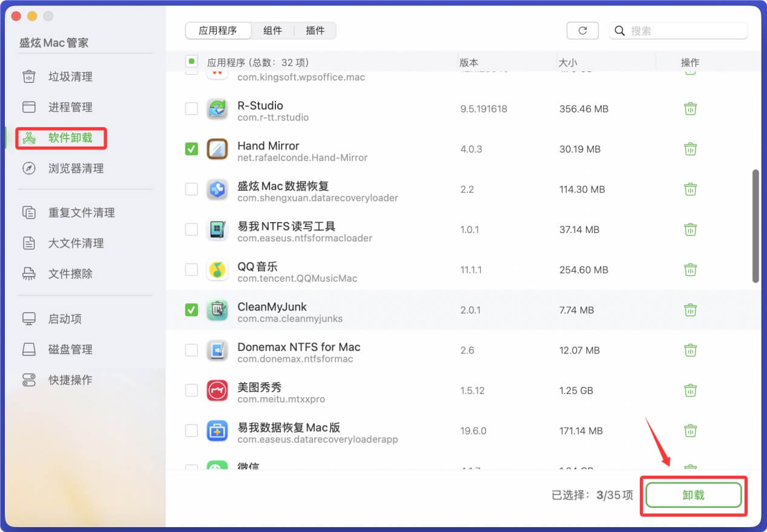This screenshot has height=532, width=767.
Task: Click the refresh button above the app list
Action: coord(582,30)
